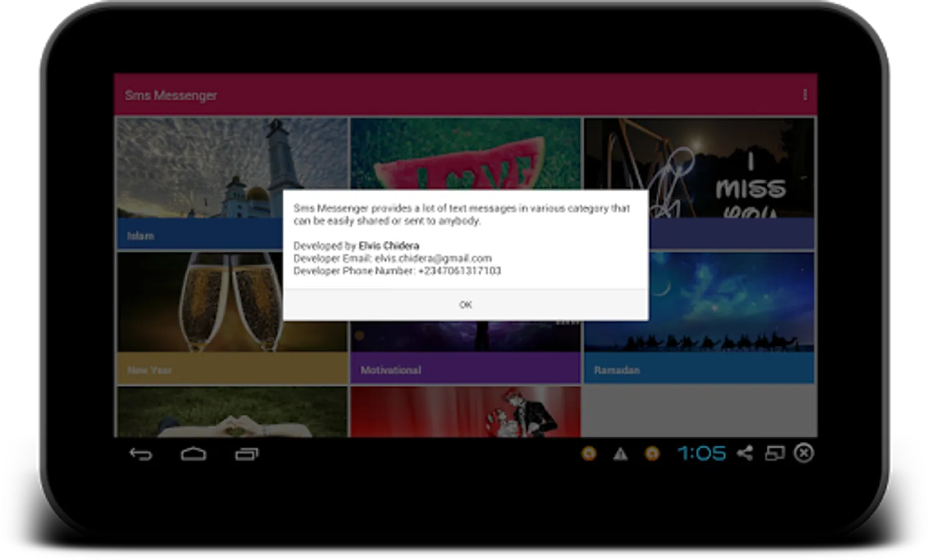Open the I Miss You category image
928x560 pixels.
699,167
